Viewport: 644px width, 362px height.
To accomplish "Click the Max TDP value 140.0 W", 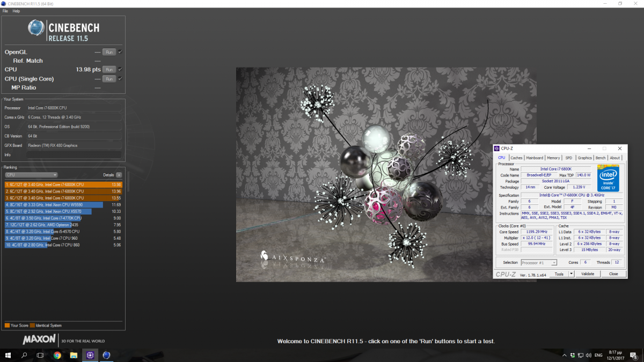I will [584, 175].
